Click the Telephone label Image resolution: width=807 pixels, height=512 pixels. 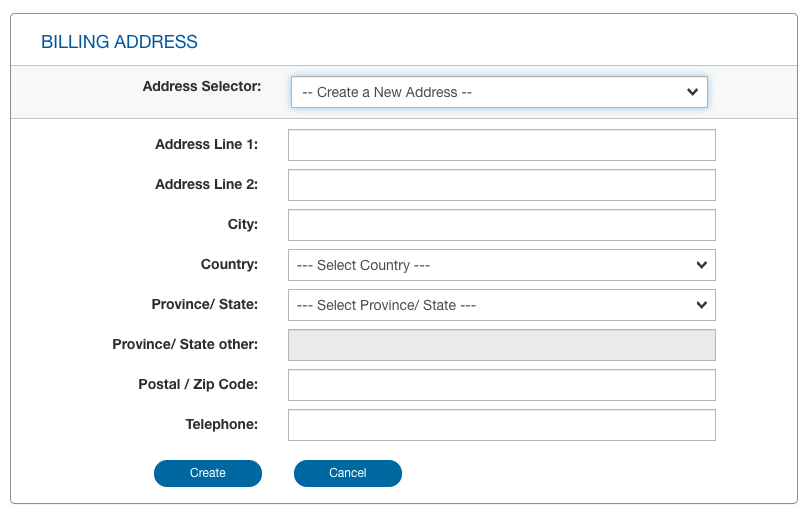[221, 424]
